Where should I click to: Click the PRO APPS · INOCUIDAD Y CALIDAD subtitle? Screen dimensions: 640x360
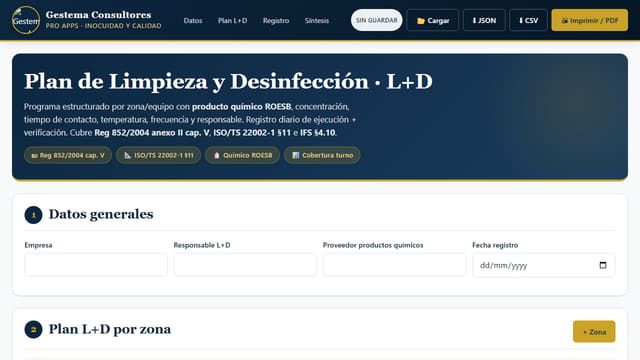(103, 26)
